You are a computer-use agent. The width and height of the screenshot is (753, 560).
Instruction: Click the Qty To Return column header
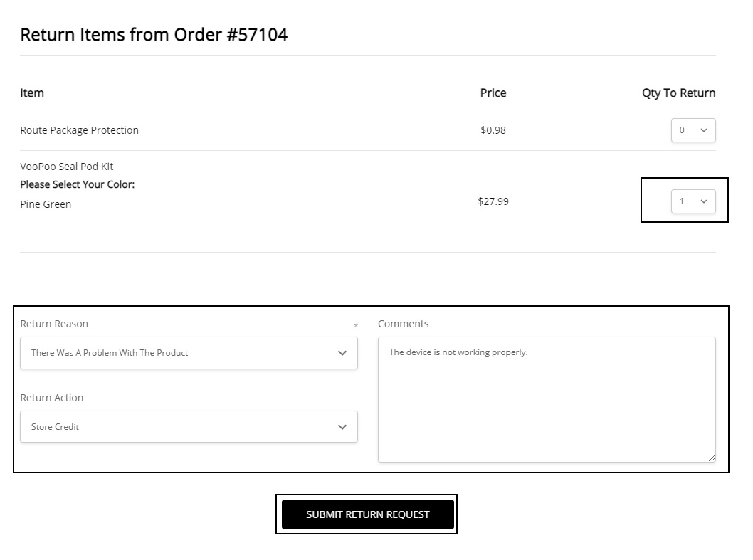tap(678, 93)
